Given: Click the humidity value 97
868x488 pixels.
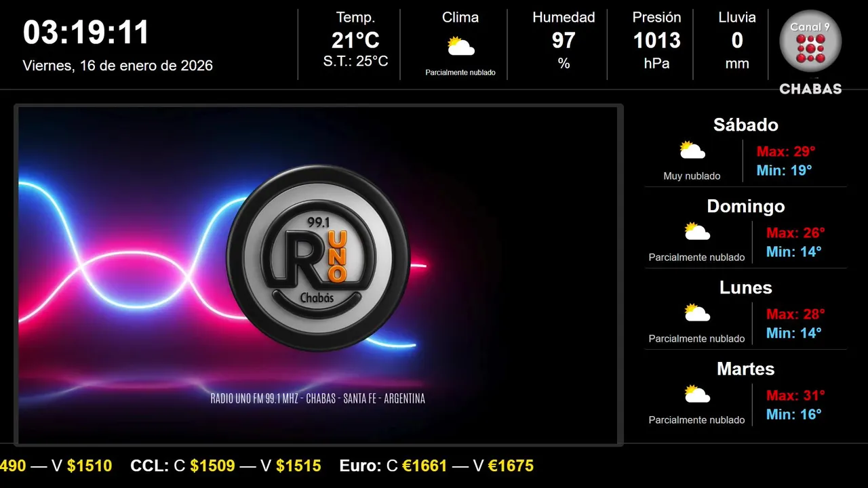Looking at the screenshot, I should 564,41.
